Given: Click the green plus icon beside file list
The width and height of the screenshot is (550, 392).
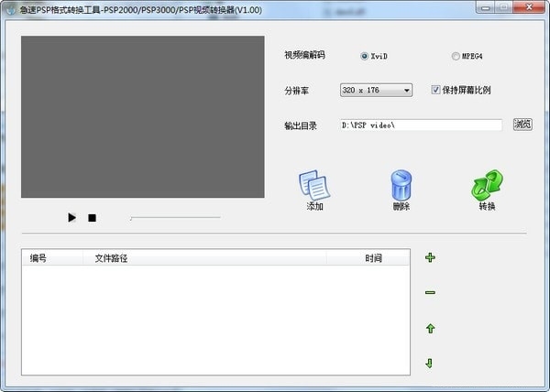Looking at the screenshot, I should click(x=430, y=257).
